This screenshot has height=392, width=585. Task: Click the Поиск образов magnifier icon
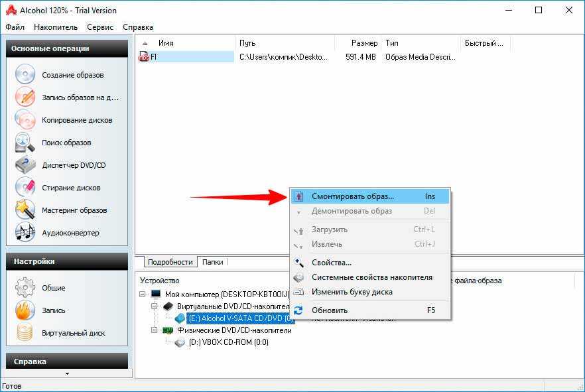click(x=25, y=143)
